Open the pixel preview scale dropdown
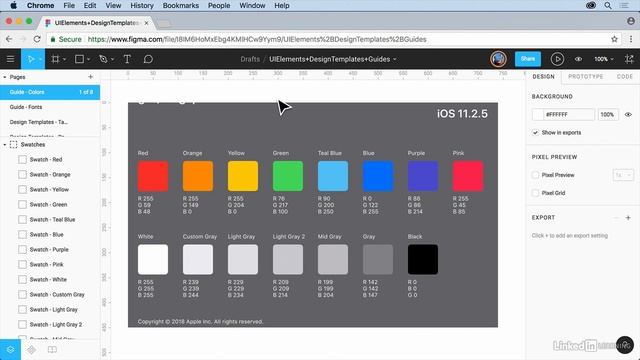The width and height of the screenshot is (640, 360). coord(623,175)
